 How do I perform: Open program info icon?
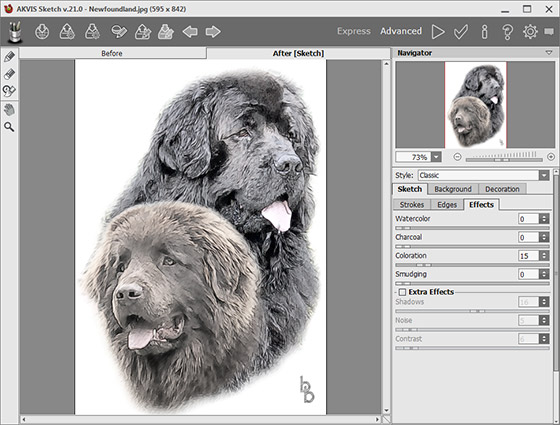pos(484,32)
